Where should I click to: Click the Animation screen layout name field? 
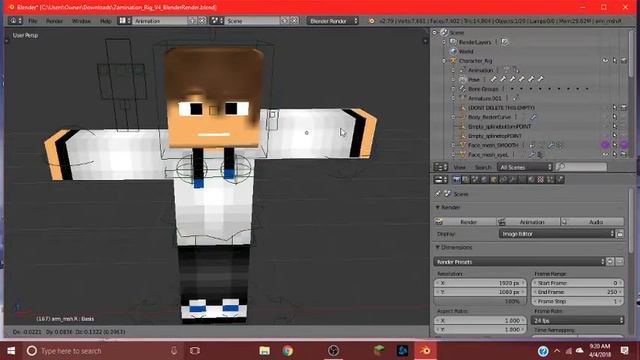[160, 21]
